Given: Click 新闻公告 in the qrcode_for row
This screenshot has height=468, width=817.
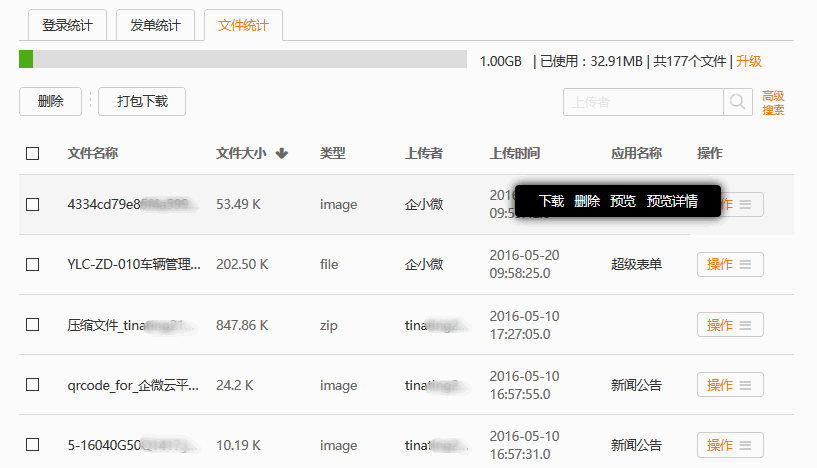Looking at the screenshot, I should [x=637, y=385].
